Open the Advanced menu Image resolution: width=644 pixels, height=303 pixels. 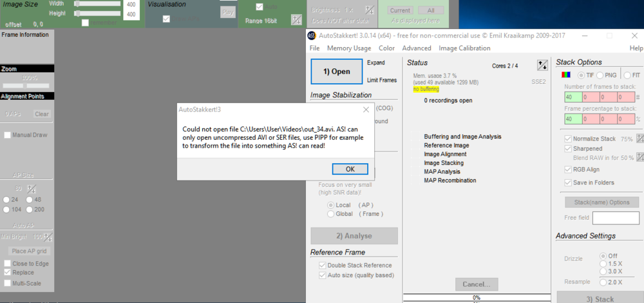tap(417, 48)
